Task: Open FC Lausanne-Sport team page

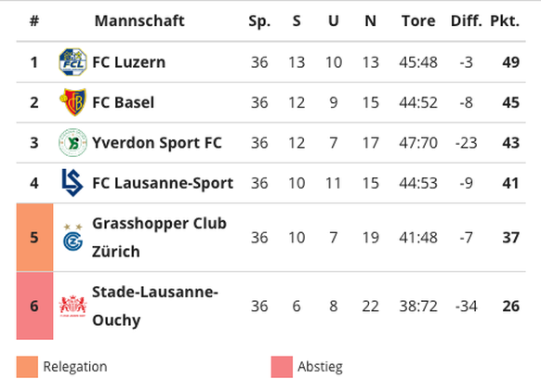Action: tap(163, 183)
